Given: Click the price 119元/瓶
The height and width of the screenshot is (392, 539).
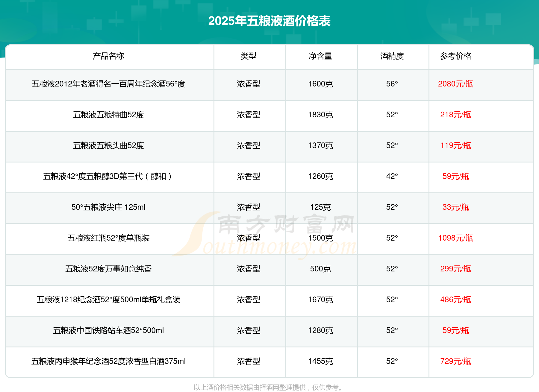Looking at the screenshot, I should pos(456,145).
